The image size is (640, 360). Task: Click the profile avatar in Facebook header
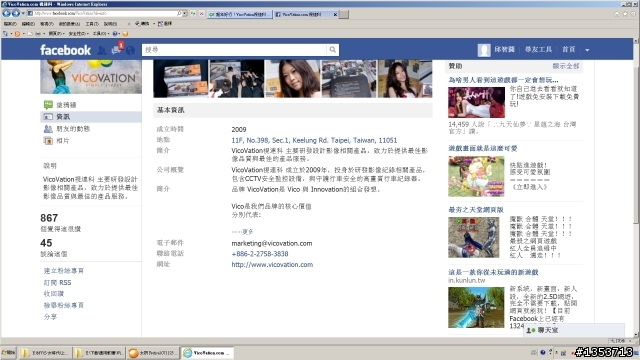pyautogui.click(x=484, y=50)
